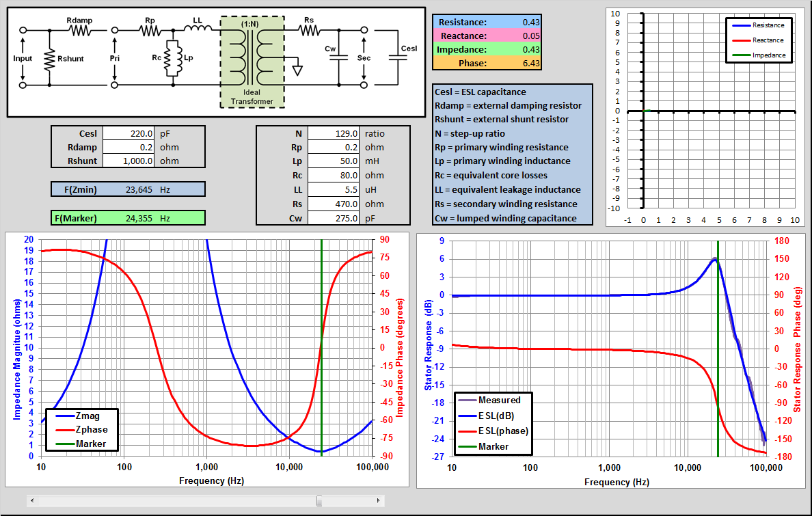Select the Rdamp value cell 0.2
This screenshot has width=812, height=516.
(128, 147)
